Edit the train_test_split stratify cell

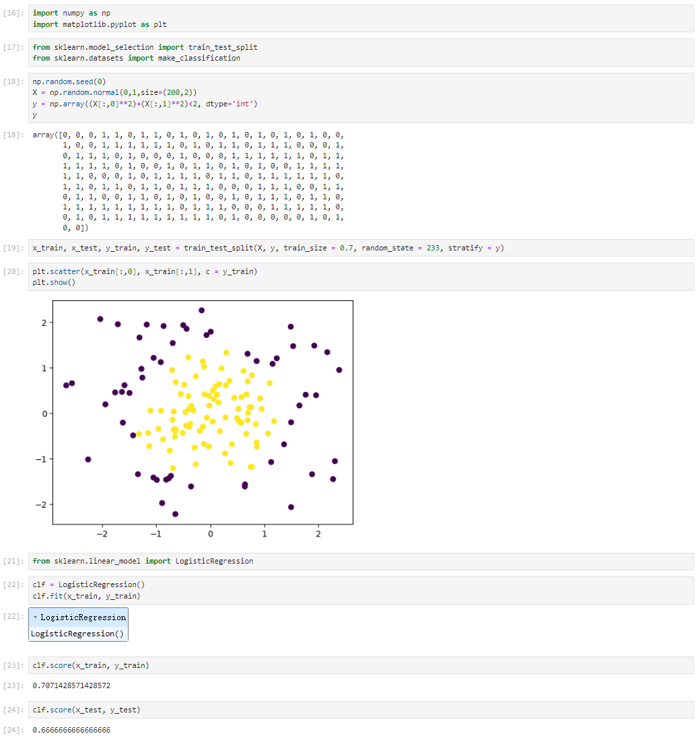coord(361,248)
